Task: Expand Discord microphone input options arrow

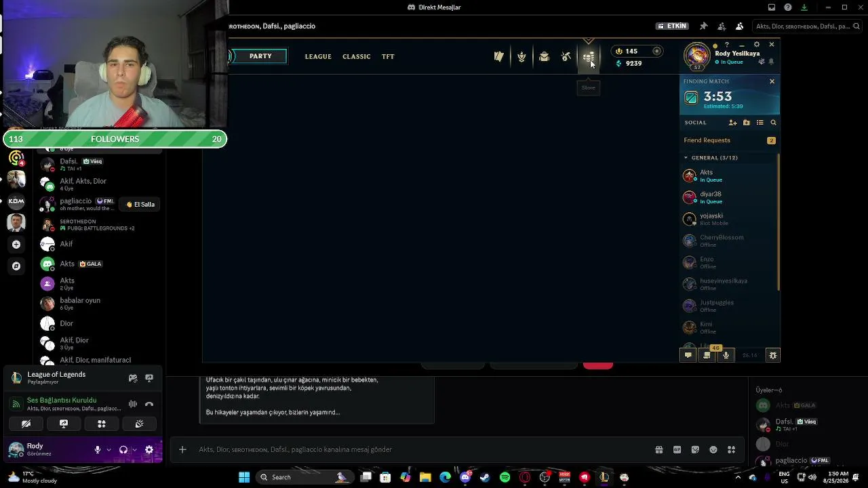Action: pos(108,449)
